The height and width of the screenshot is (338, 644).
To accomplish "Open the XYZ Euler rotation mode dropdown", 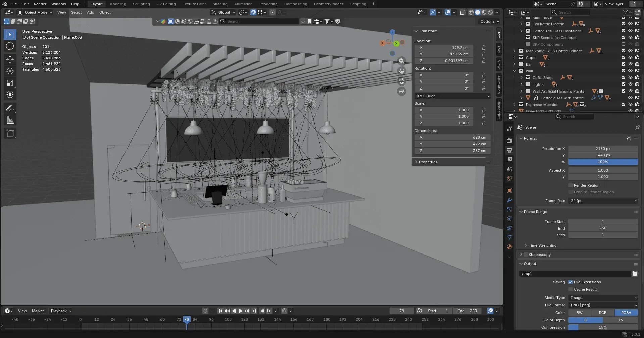I will pos(453,96).
